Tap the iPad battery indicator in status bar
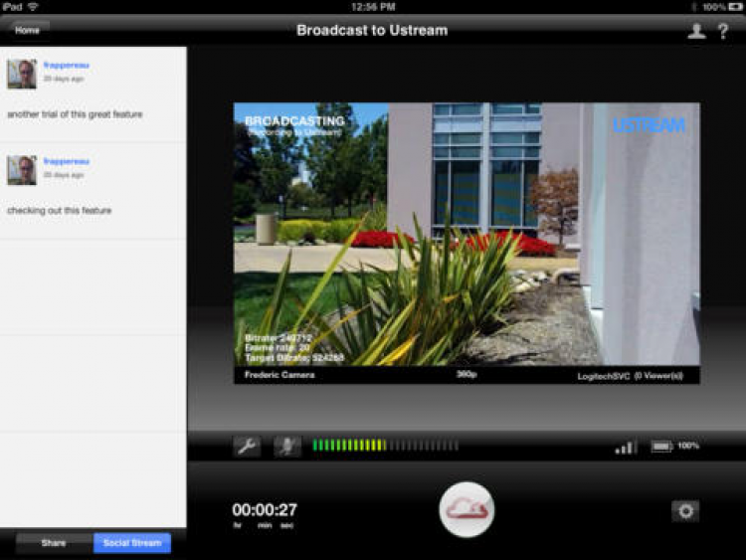This screenshot has height=560, width=746. coord(735,7)
